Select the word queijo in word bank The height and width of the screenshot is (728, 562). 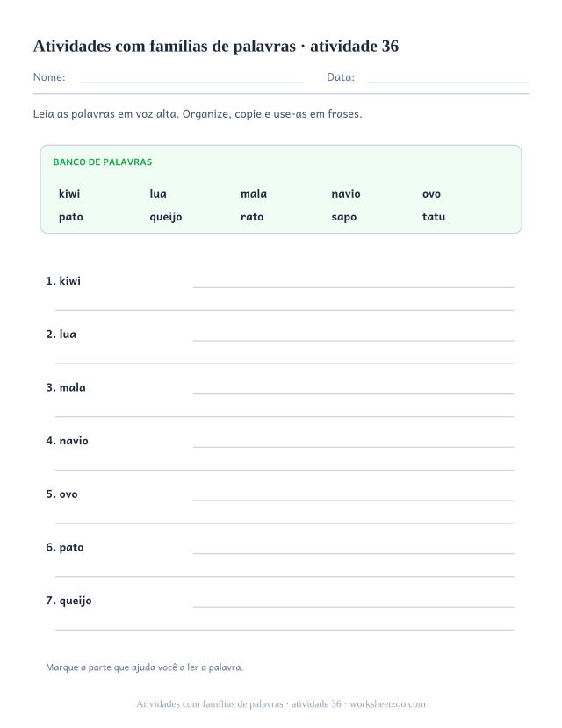click(x=166, y=217)
